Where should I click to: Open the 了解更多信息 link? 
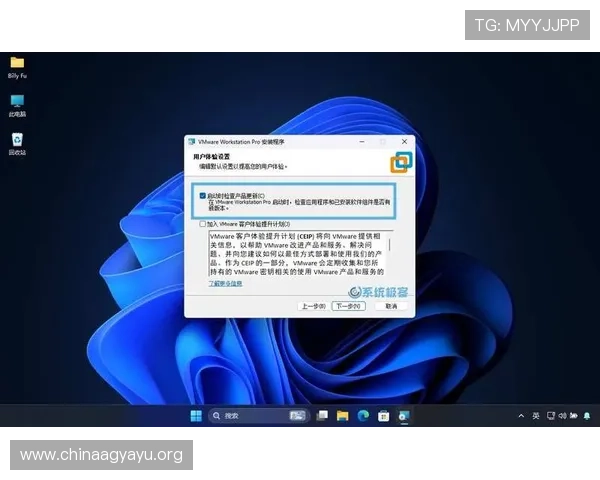pyautogui.click(x=225, y=284)
